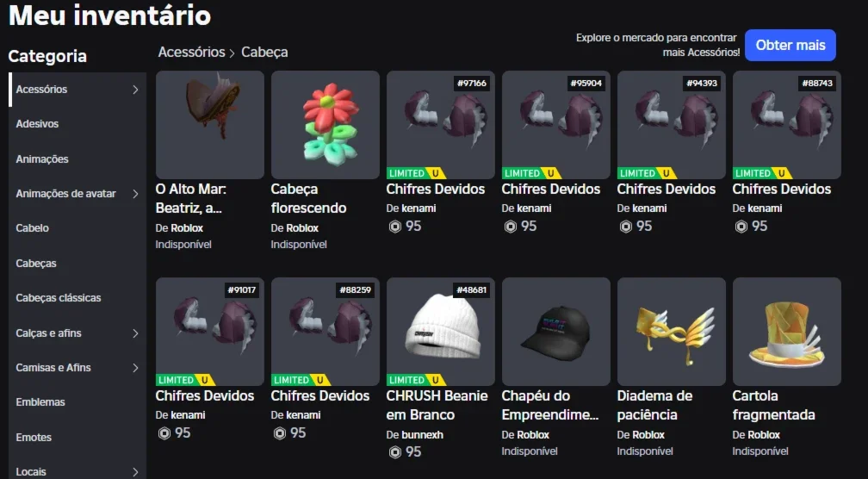
Task: Select the Cartola fragmentada top hat image
Action: coord(787,331)
